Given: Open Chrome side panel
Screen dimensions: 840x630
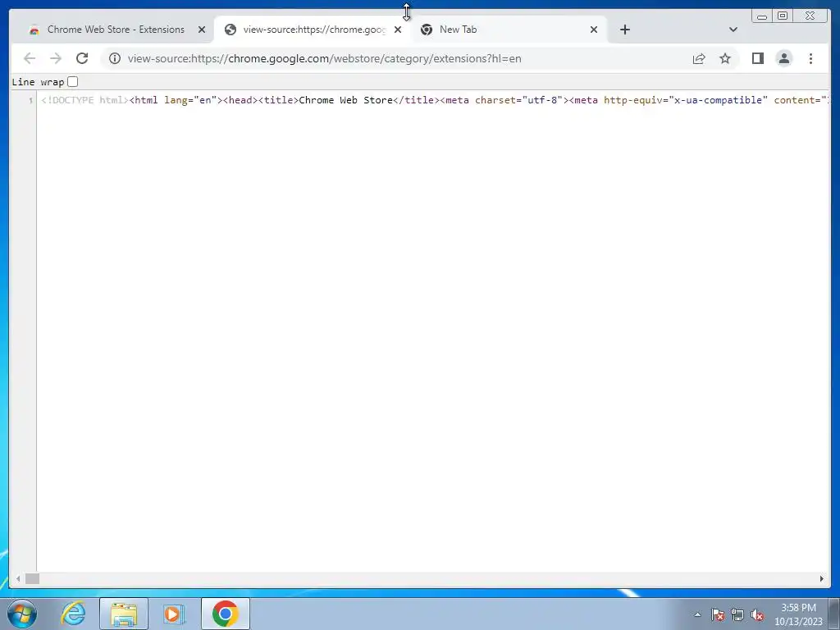Looking at the screenshot, I should point(757,58).
